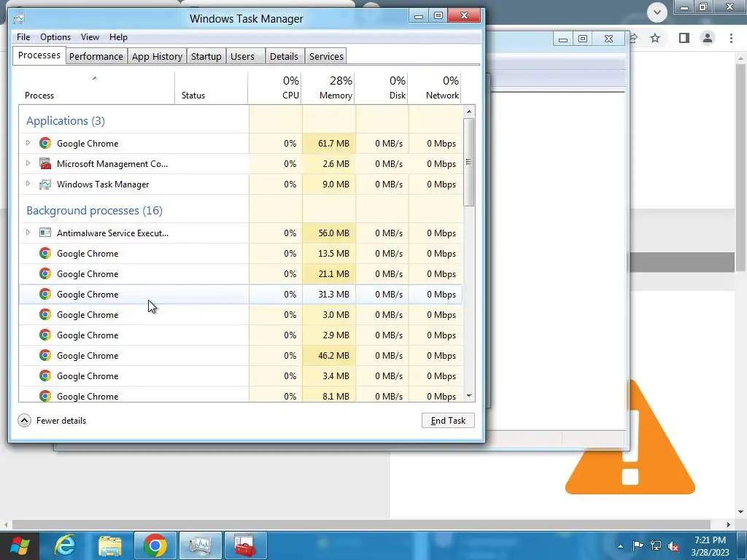Select the 56.0 MB memory cell
The image size is (747, 560).
pos(329,233)
